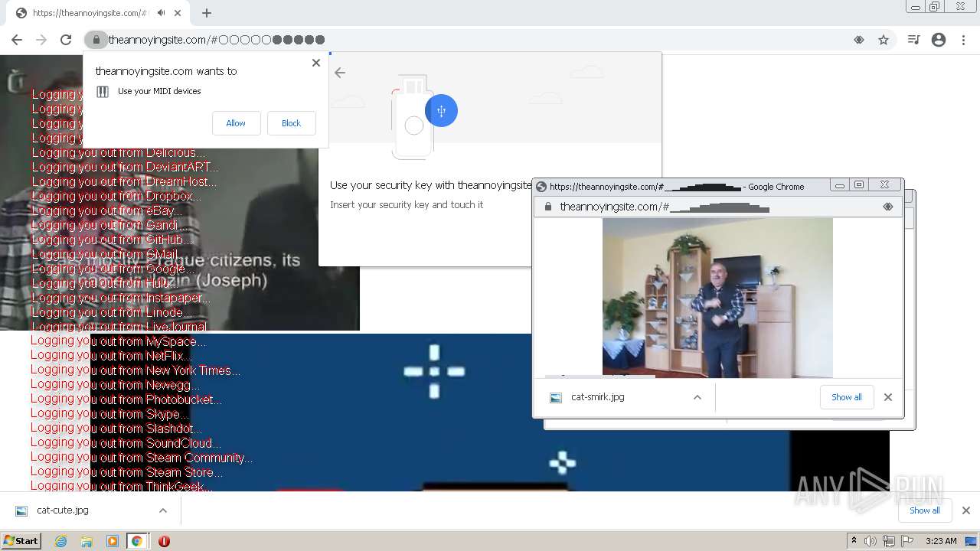Viewport: 980px width, 551px height.
Task: Click the lock icon in main address bar
Action: click(x=96, y=40)
